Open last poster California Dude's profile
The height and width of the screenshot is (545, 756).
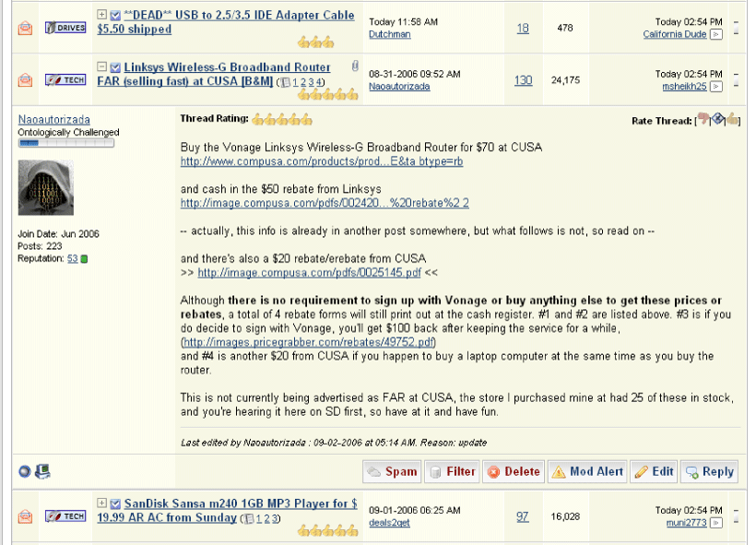tap(675, 35)
